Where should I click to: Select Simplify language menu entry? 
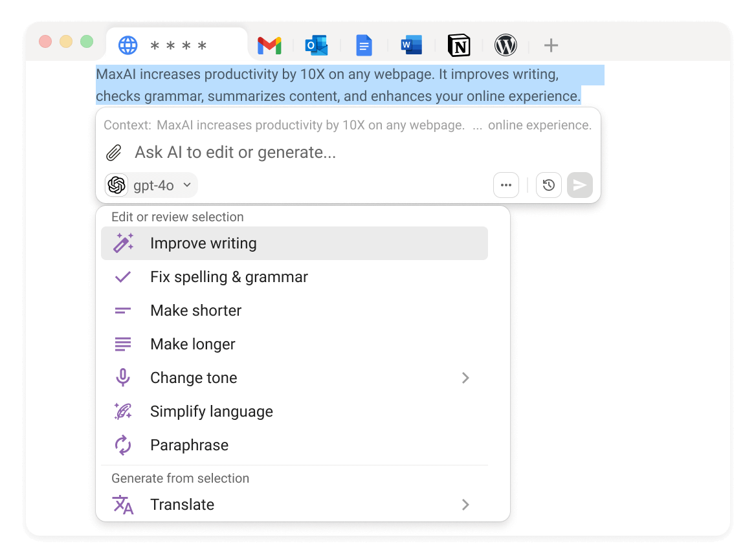(294, 411)
